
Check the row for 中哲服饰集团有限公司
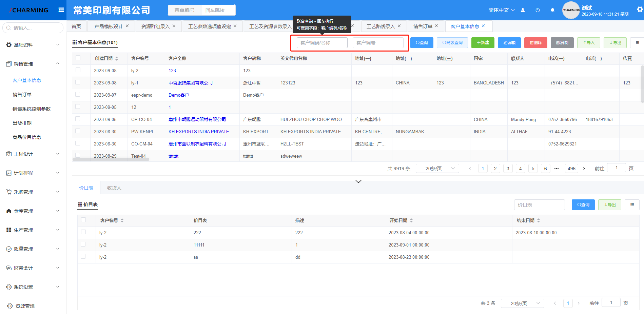tap(78, 82)
